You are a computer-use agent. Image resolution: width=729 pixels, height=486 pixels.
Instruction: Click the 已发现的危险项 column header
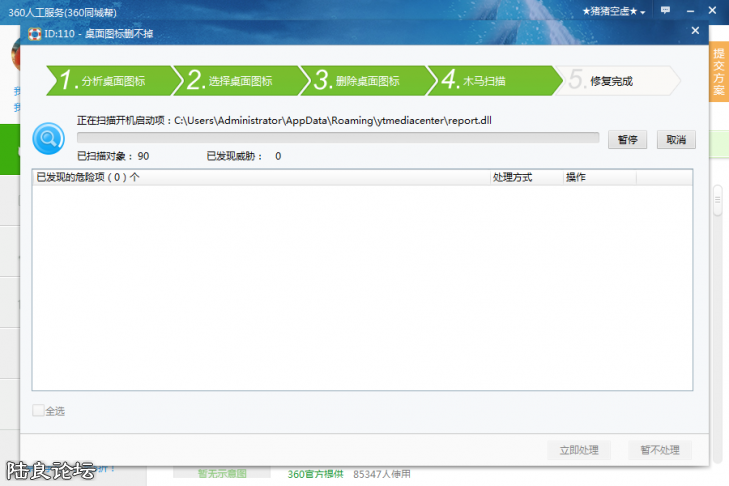point(261,177)
